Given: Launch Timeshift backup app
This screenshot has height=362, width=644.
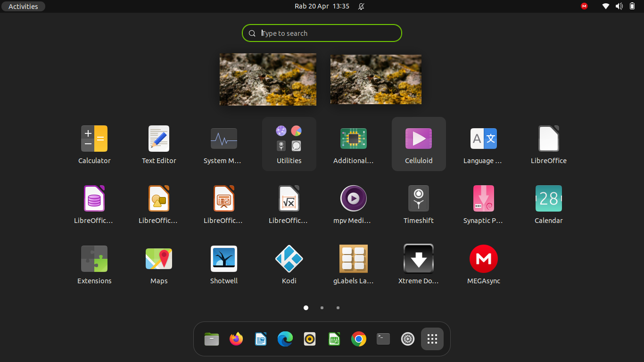Looking at the screenshot, I should (x=419, y=204).
